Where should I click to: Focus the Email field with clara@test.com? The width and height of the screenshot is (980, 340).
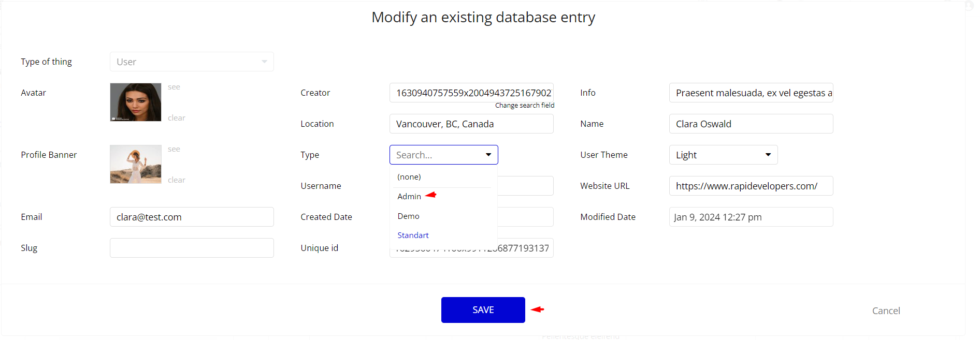192,217
